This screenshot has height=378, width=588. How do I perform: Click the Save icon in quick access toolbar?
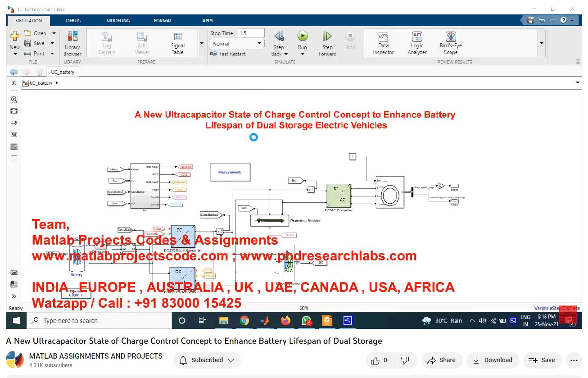click(530, 20)
